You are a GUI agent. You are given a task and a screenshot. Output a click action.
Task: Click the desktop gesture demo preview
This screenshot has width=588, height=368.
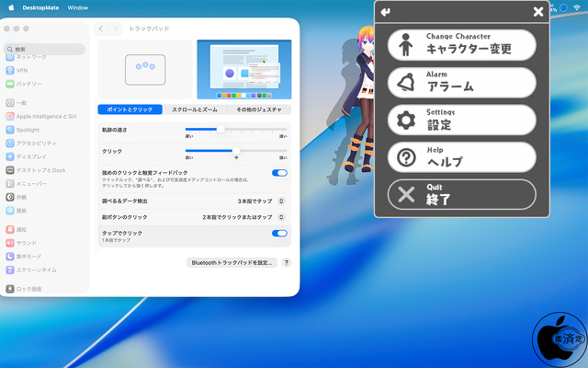coord(244,70)
